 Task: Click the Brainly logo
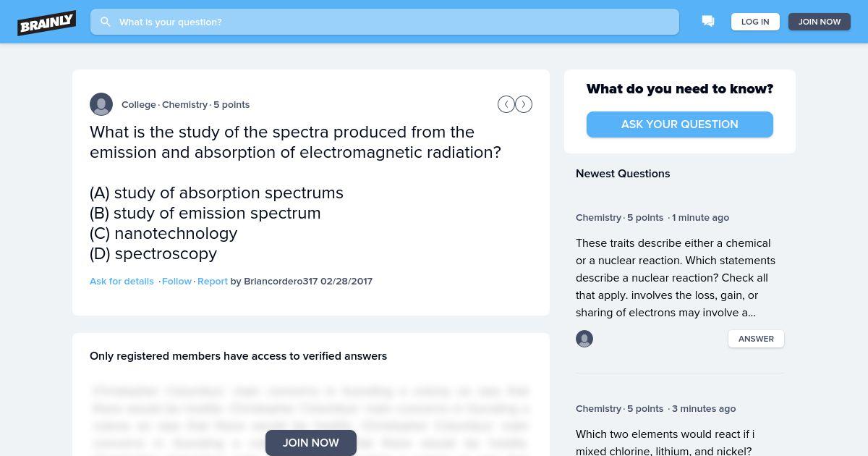47,22
